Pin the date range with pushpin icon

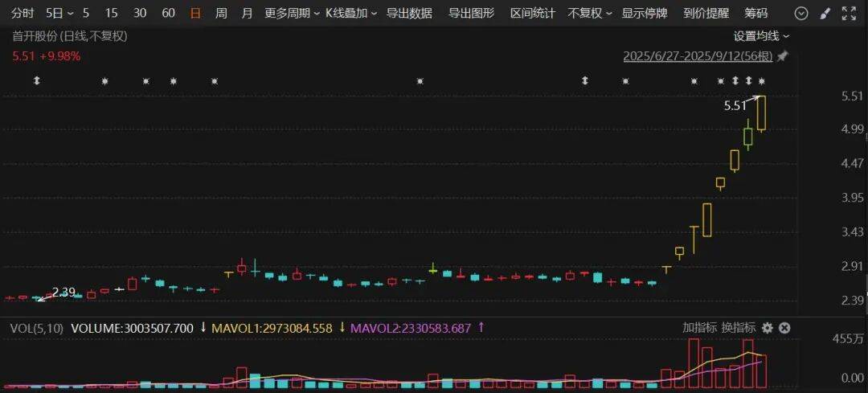click(783, 56)
